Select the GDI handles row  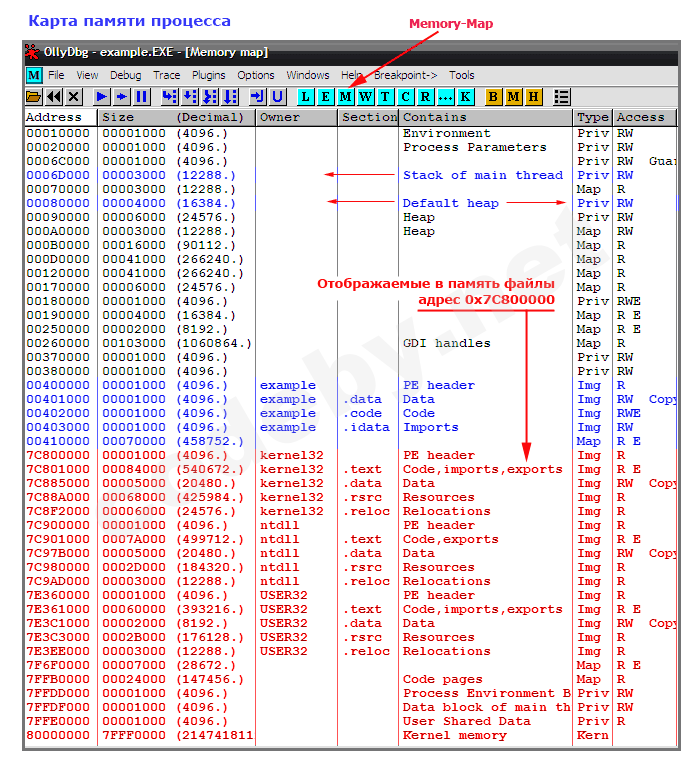click(351, 343)
